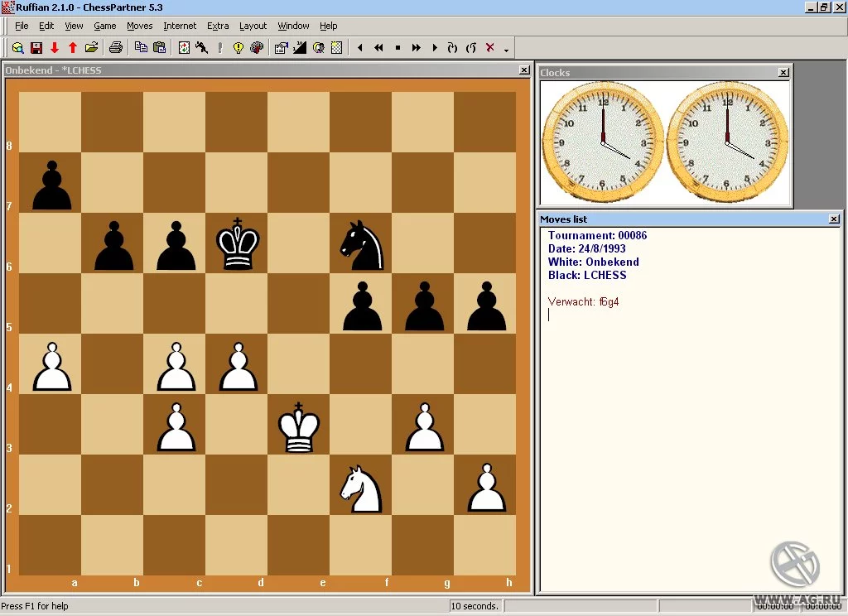
Task: Click the 'Black: LCHESS' text
Action: click(587, 275)
